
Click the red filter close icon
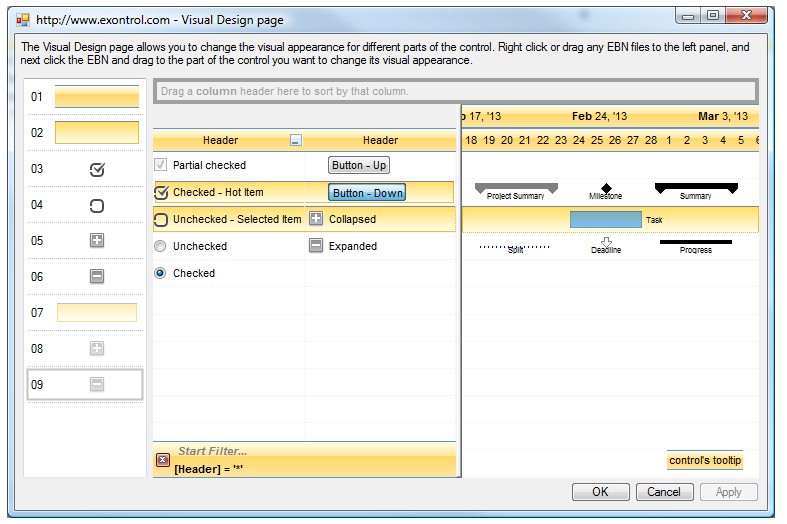[163, 460]
